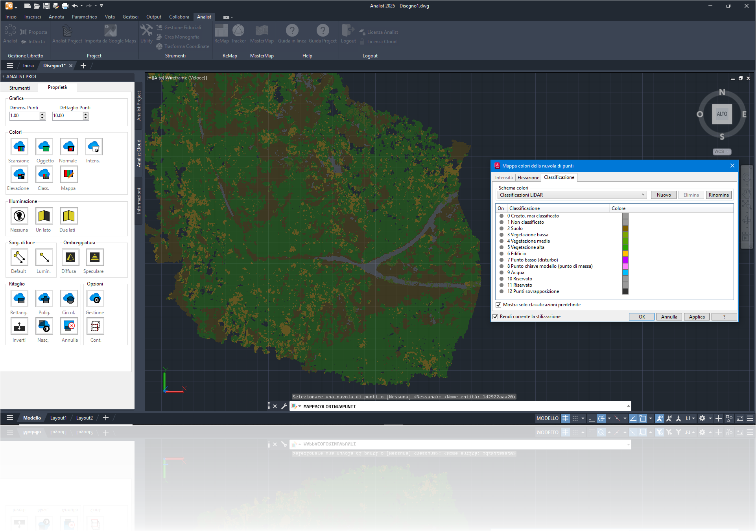Switch to the Elevazione dialog tab
756x532 pixels.
pos(528,178)
